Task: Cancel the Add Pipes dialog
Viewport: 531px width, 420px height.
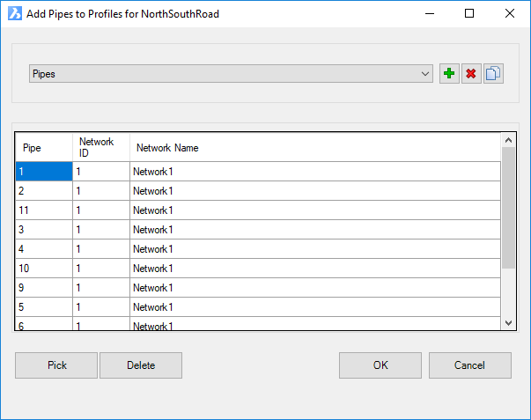Action: [470, 365]
